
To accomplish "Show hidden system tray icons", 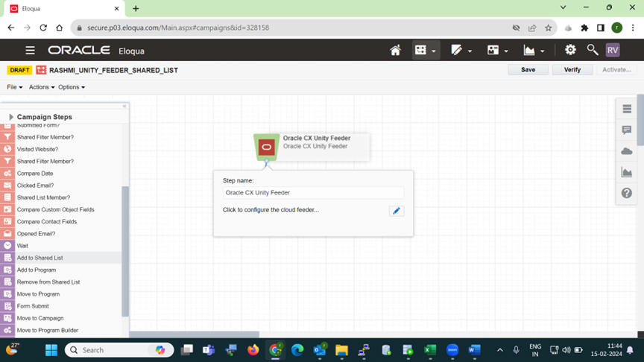I will pyautogui.click(x=500, y=350).
